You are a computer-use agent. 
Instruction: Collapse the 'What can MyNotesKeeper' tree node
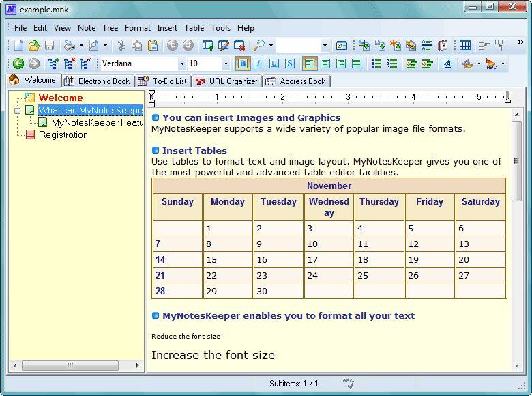coord(18,110)
